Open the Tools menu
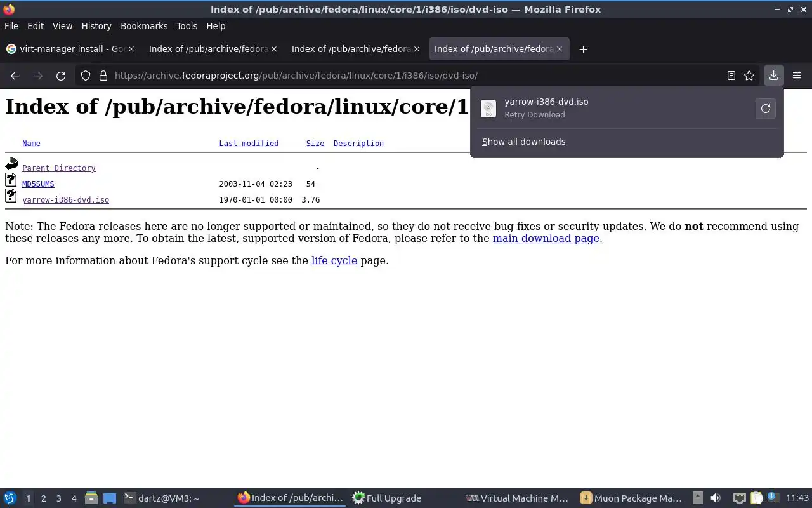Screen dimensions: 812x508 (x=187, y=26)
